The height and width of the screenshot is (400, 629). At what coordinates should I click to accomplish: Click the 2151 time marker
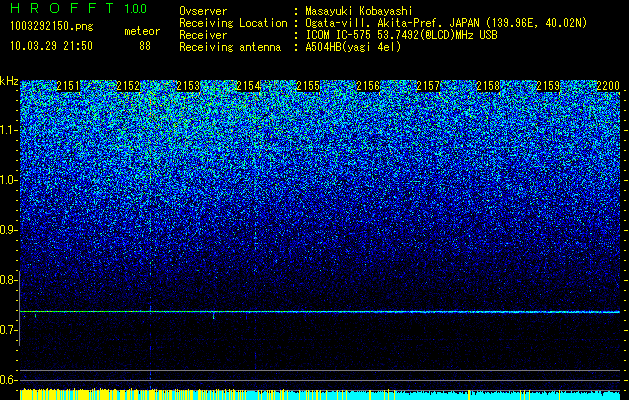pyautogui.click(x=68, y=86)
